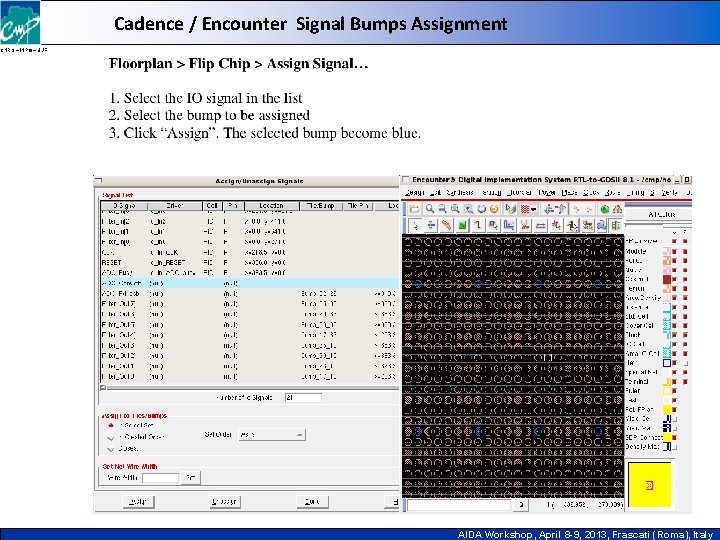Open dropdown arrow beside the red grid icon
Viewport: 720px width, 540px height.
(534, 209)
